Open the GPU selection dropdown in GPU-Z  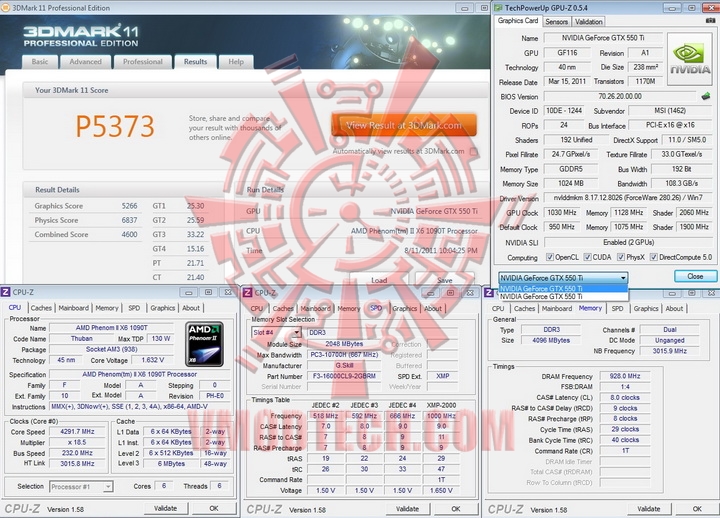tap(563, 278)
